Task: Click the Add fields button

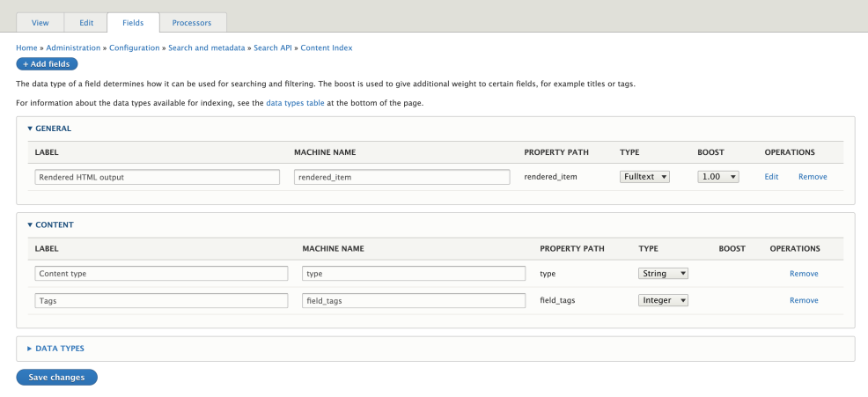Action: point(47,63)
